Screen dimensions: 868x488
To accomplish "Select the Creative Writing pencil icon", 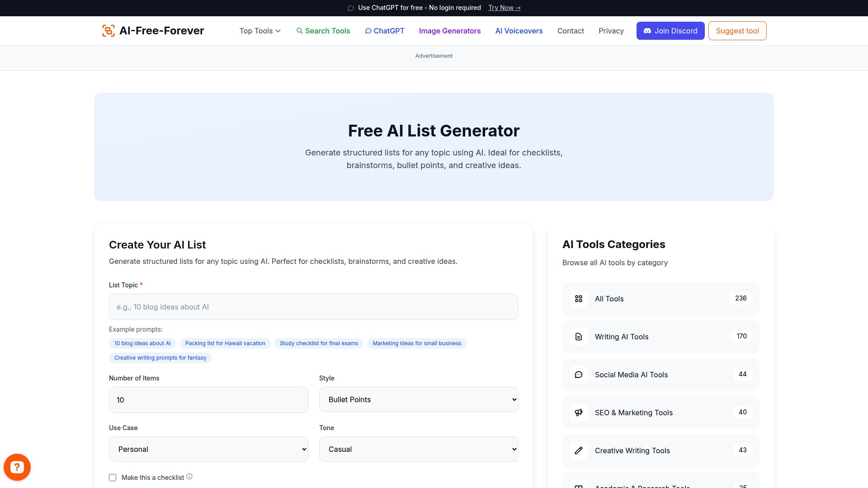I will click(578, 450).
